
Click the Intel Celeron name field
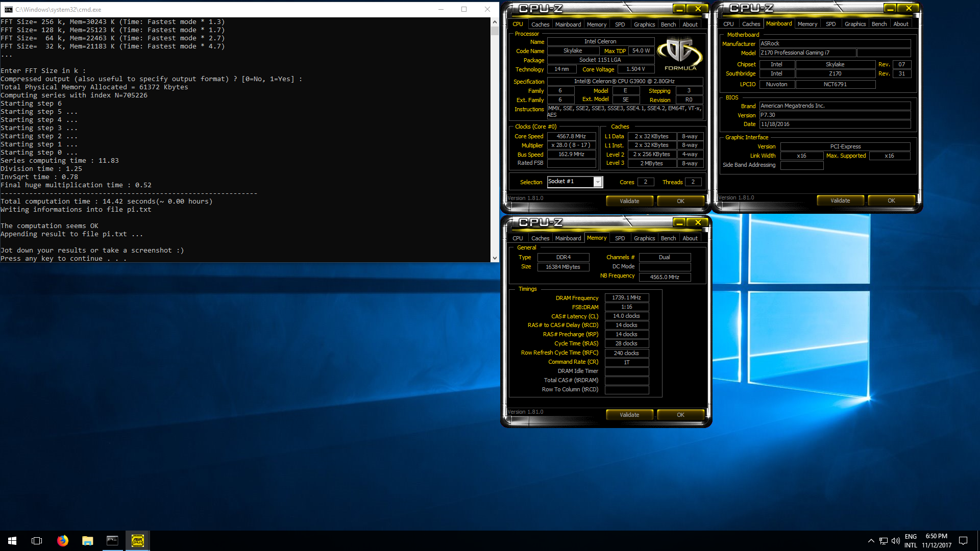click(x=600, y=41)
